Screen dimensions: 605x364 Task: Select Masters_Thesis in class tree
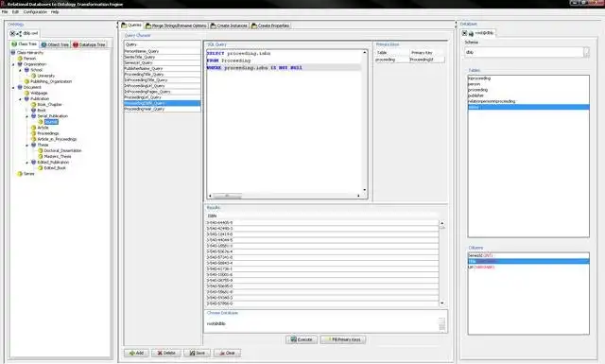(58, 156)
